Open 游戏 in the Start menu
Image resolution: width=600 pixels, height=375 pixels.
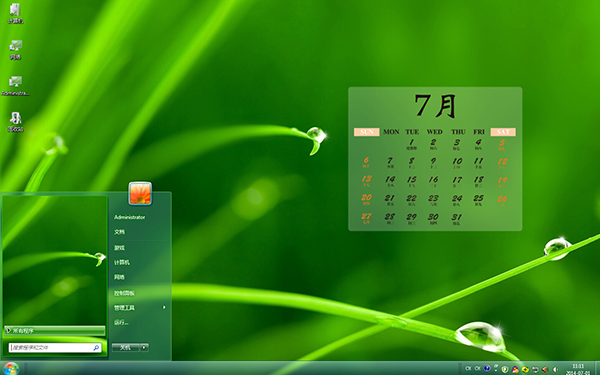pos(119,248)
